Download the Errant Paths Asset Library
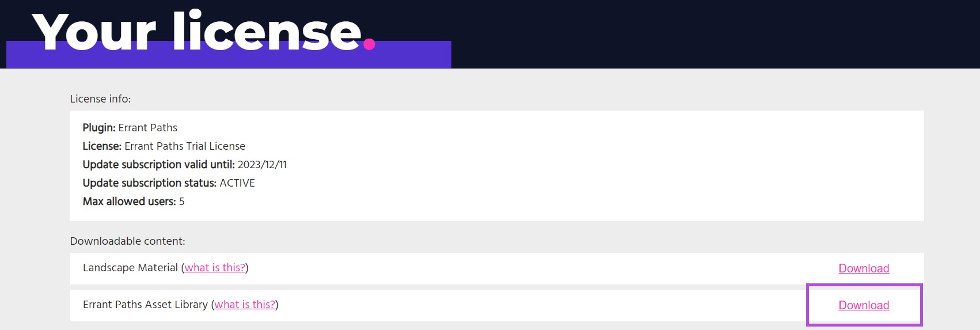 [x=863, y=305]
